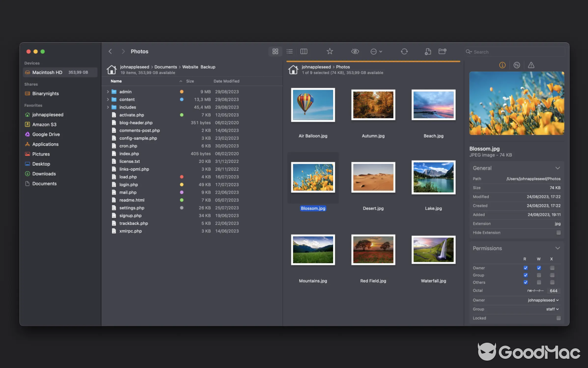Image resolution: width=588 pixels, height=368 pixels.
Task: Toggle hidden files eye icon
Action: tap(355, 52)
